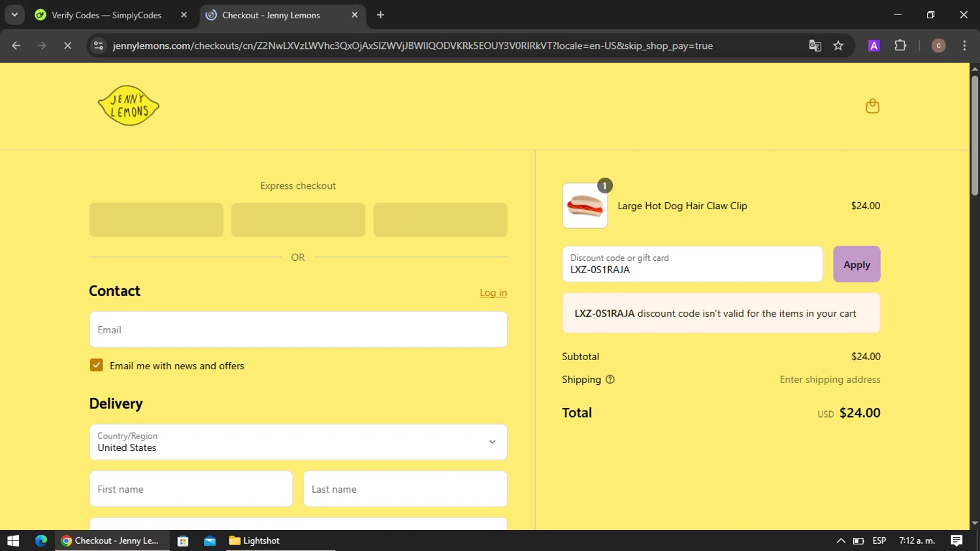Click the third express checkout button
Viewport: 980px width, 551px height.
440,220
